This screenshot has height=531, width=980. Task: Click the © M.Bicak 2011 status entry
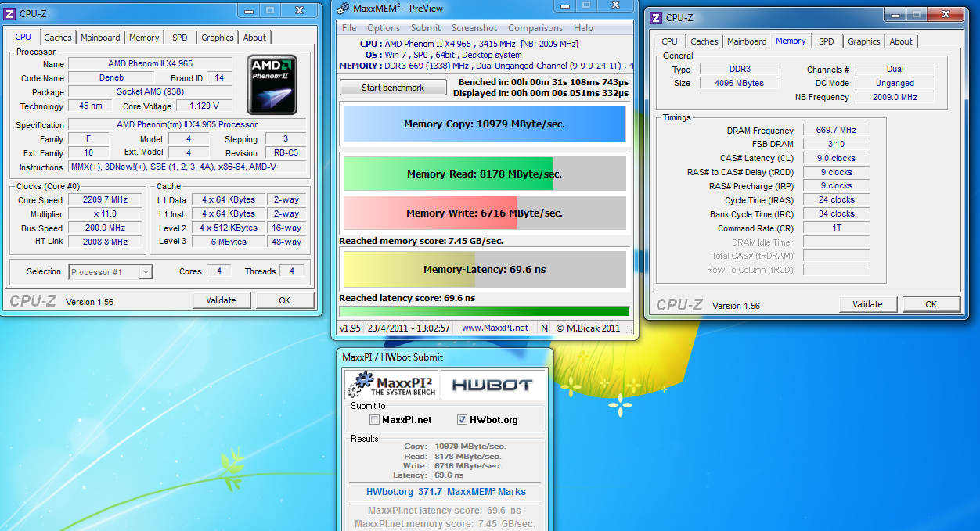point(588,328)
